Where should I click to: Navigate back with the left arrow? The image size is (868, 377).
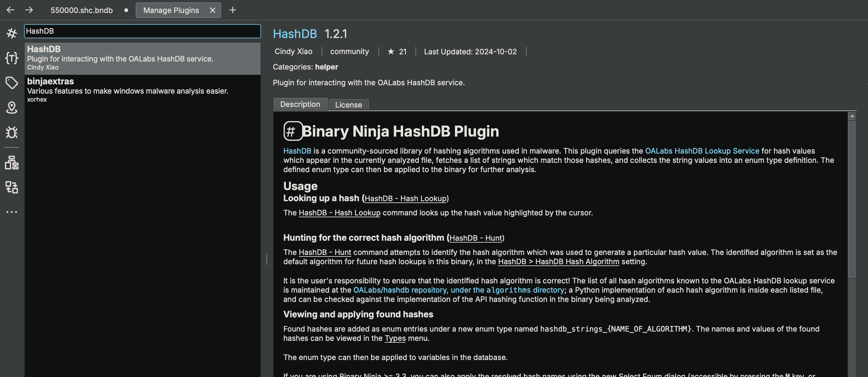click(x=10, y=10)
